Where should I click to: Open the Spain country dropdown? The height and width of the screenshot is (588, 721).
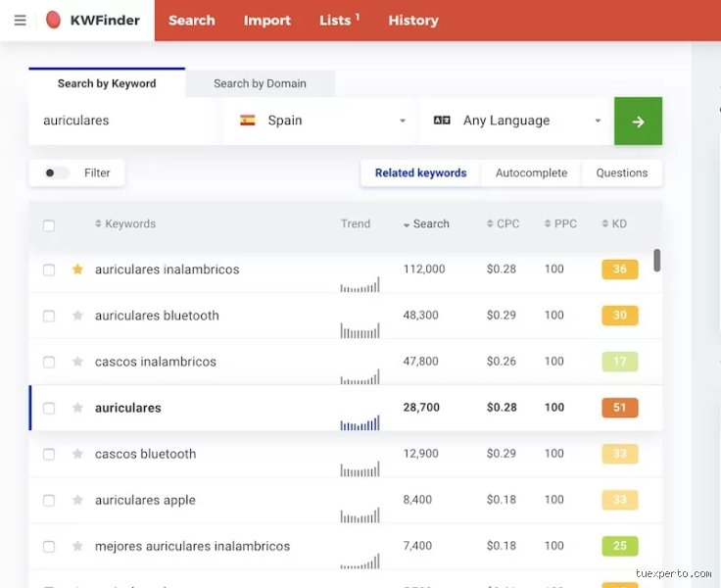320,121
